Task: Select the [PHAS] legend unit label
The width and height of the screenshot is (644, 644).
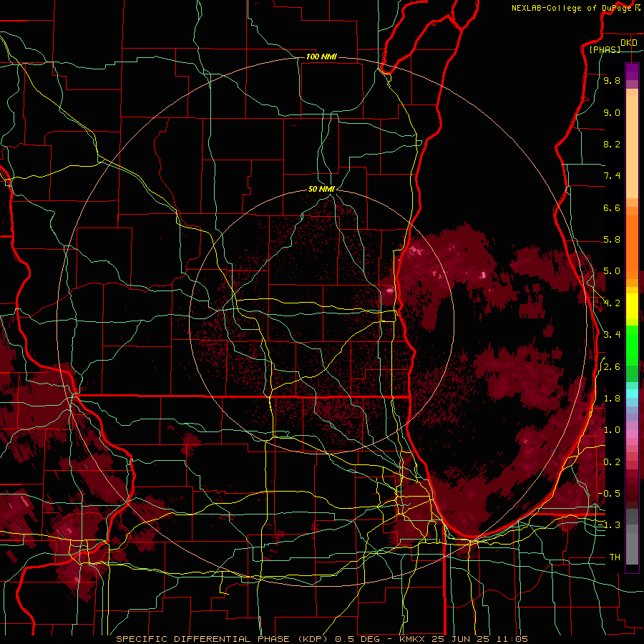Action: click(605, 49)
